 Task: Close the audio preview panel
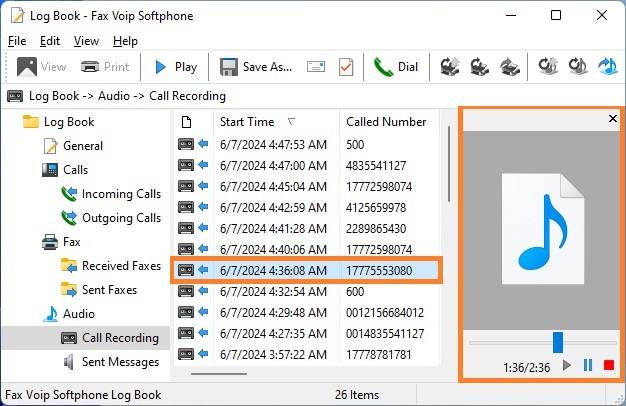[612, 119]
